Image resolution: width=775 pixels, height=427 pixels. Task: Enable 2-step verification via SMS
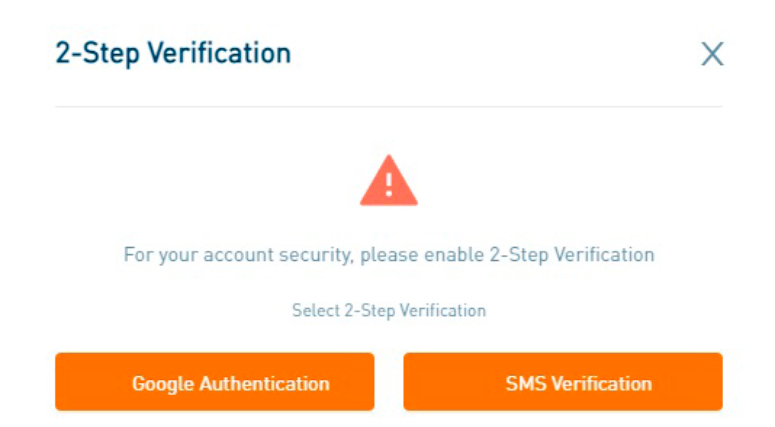pyautogui.click(x=563, y=382)
